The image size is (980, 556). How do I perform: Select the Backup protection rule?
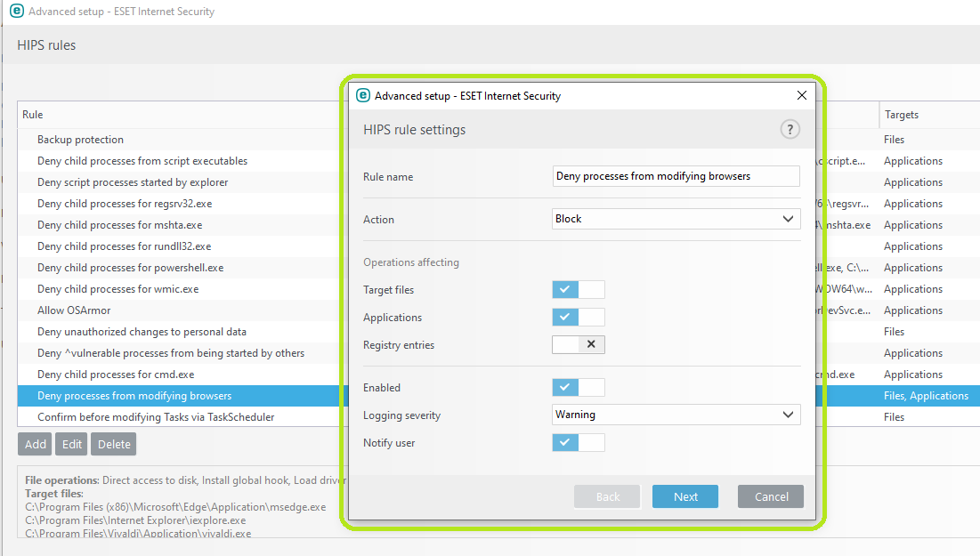(80, 140)
